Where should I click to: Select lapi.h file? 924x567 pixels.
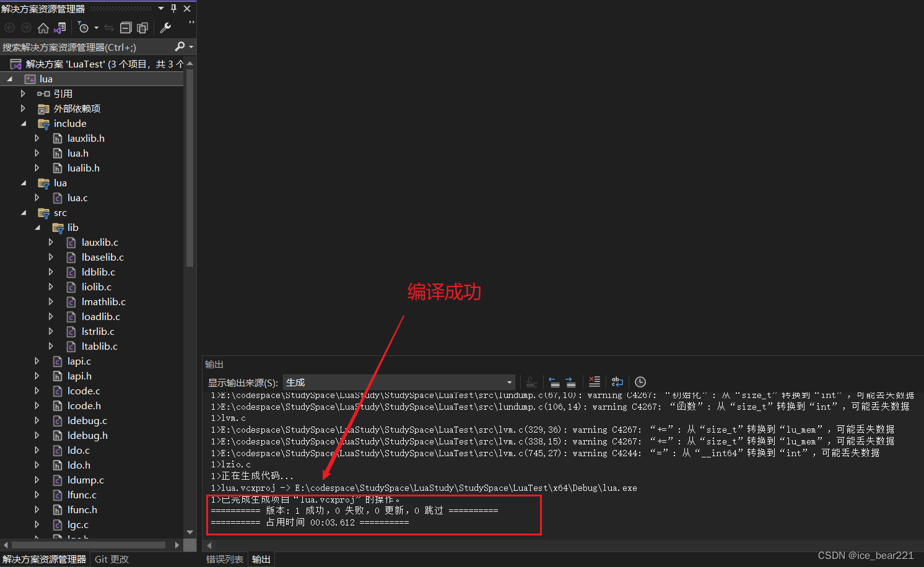click(x=79, y=376)
